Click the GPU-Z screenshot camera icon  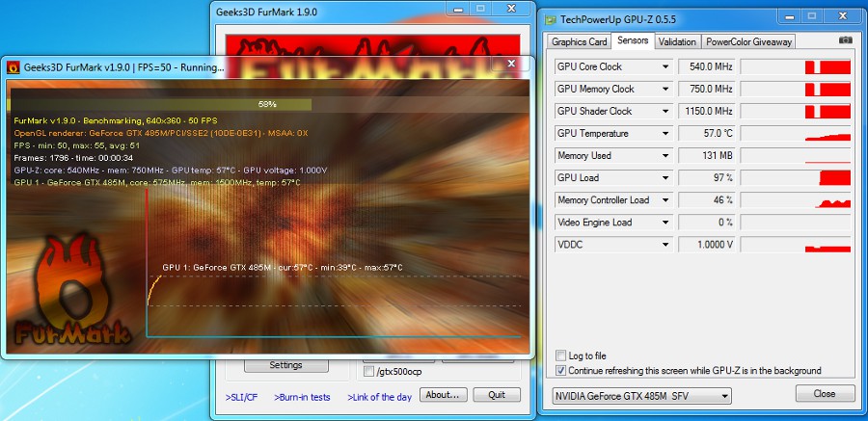point(845,40)
